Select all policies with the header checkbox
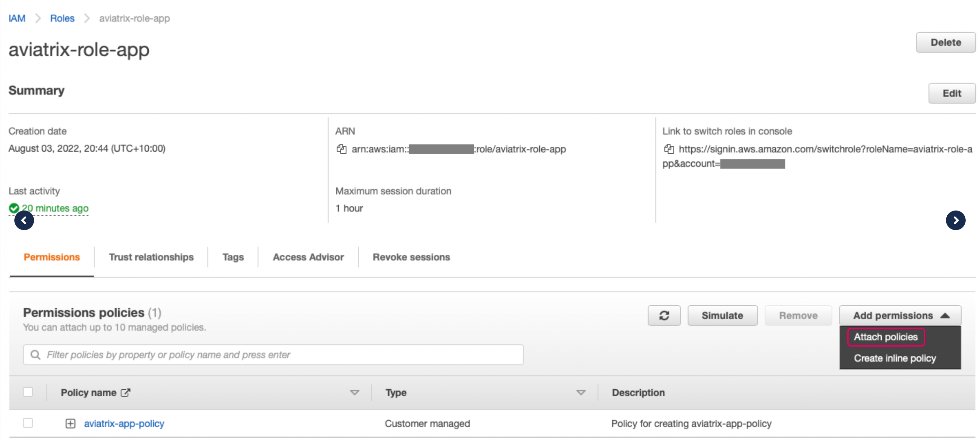 coord(28,392)
